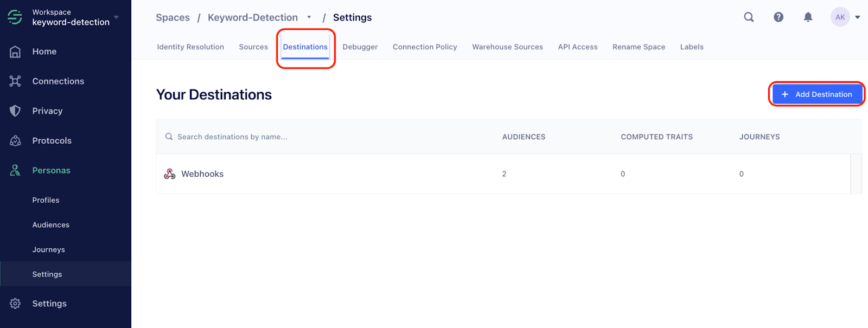Open the search magnifier in header
The image size is (868, 328).
(749, 17)
